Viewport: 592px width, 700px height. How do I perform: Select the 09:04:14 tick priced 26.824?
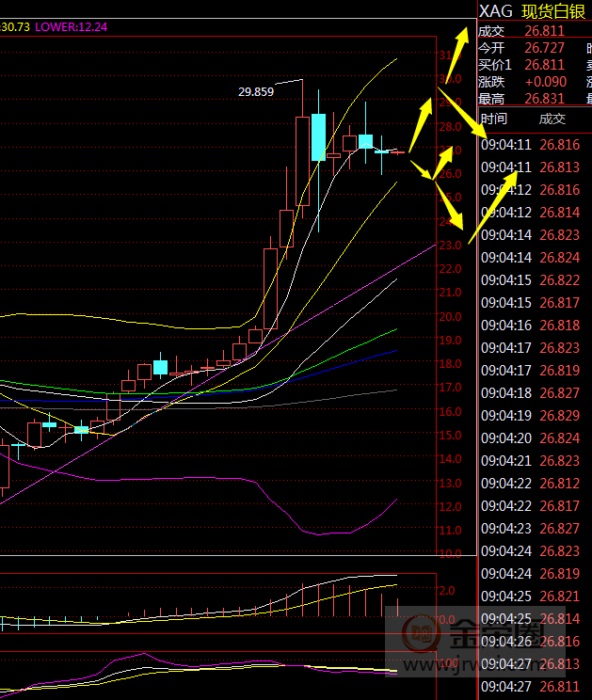coord(531,257)
